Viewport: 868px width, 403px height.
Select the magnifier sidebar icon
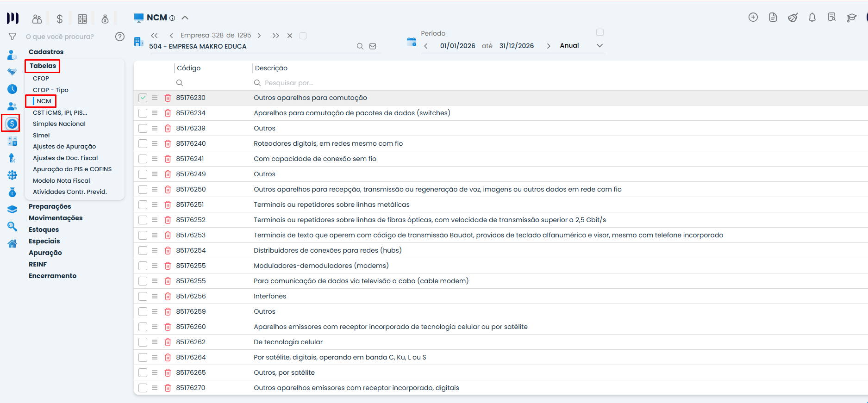point(12,226)
